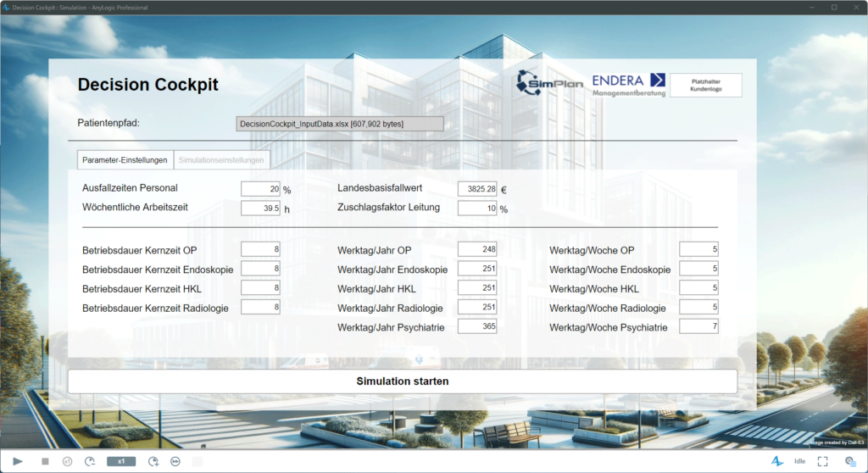Toggle full screen mode icon

[x=822, y=461]
